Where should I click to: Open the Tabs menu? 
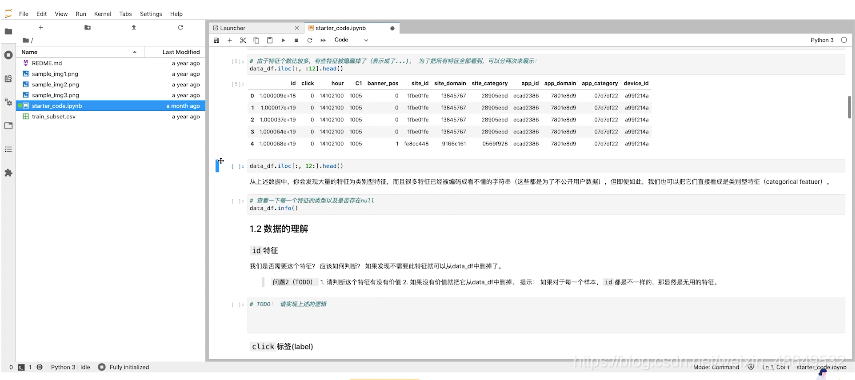click(x=125, y=14)
